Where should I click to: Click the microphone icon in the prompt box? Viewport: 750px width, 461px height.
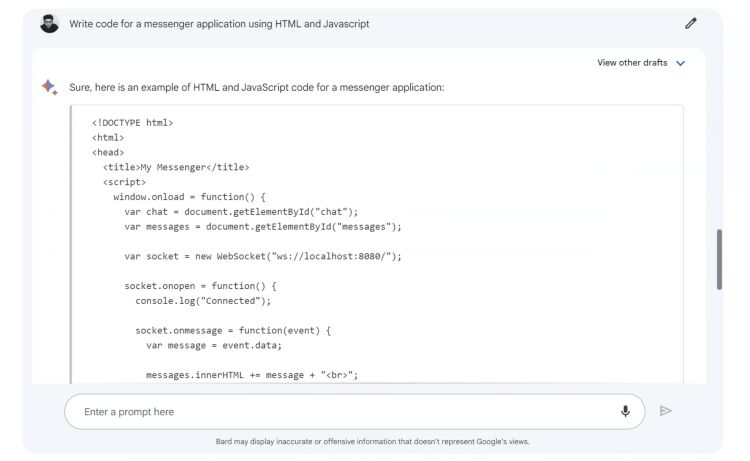pos(625,411)
